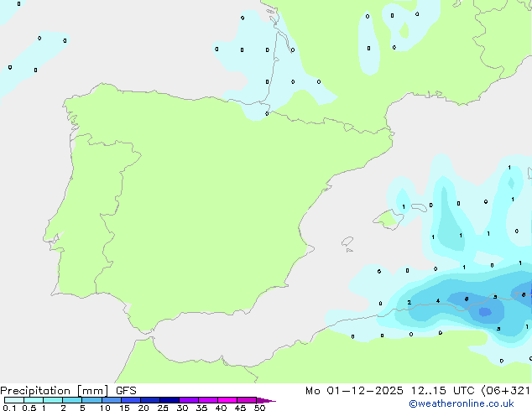The width and height of the screenshot is (532, 411).
Task: Click the legend value '0.1'
Action: click(x=9, y=408)
